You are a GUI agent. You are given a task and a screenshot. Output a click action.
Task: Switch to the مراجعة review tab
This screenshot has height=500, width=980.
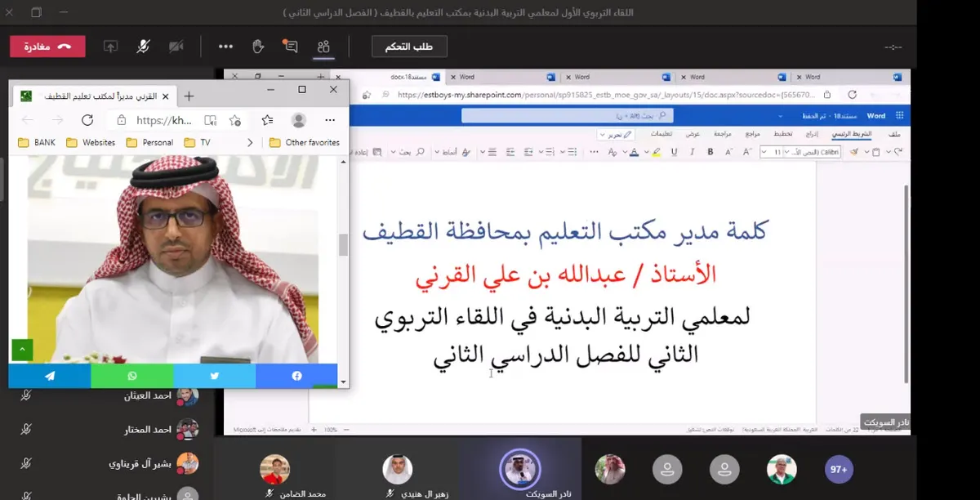point(723,133)
